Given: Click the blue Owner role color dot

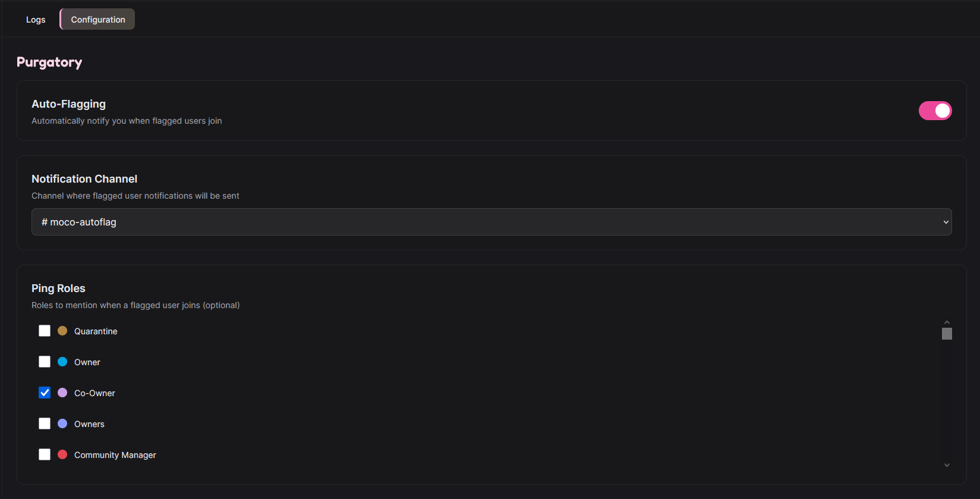Looking at the screenshot, I should tap(62, 362).
